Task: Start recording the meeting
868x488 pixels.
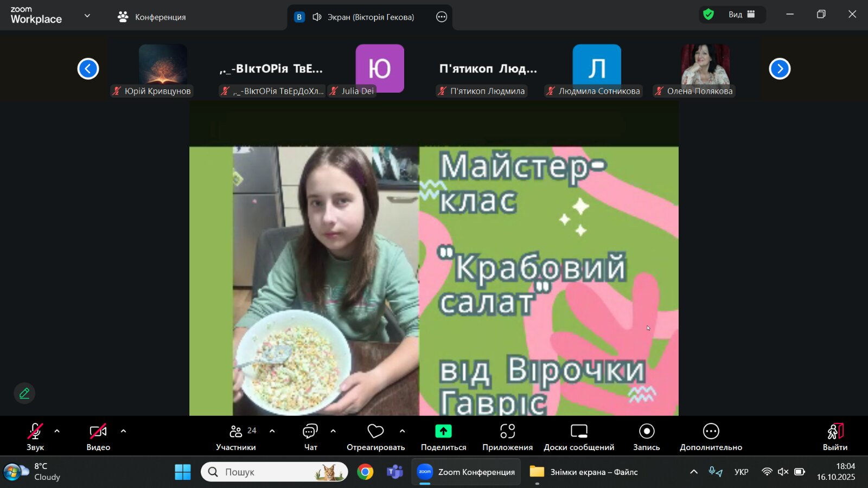Action: point(646,437)
